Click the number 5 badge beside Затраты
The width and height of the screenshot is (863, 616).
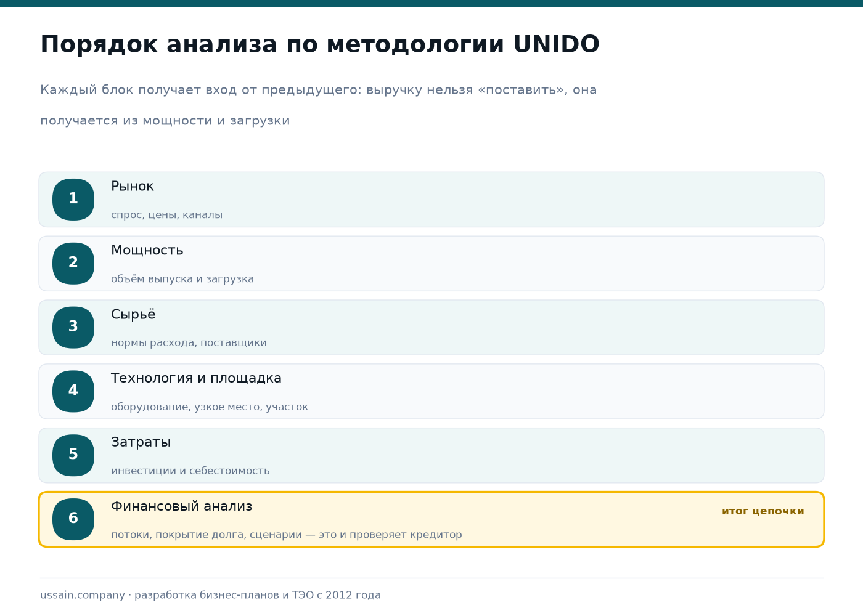point(73,455)
